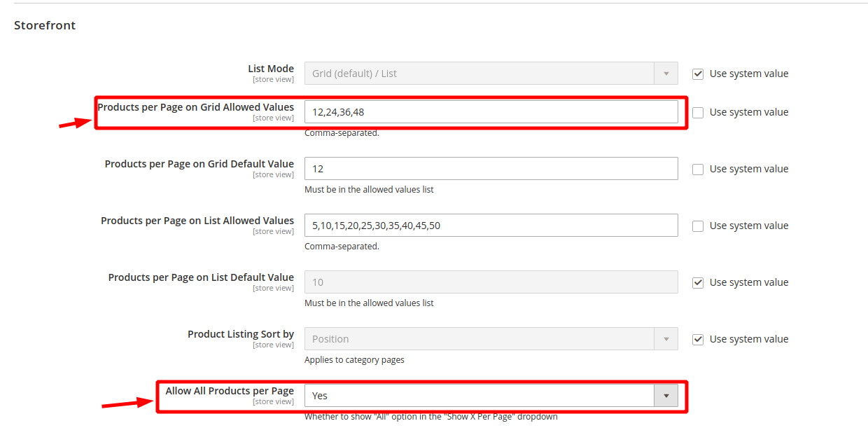Image resolution: width=868 pixels, height=435 pixels.
Task: Expand Allow All Products per Page dropdown
Action: pos(491,396)
